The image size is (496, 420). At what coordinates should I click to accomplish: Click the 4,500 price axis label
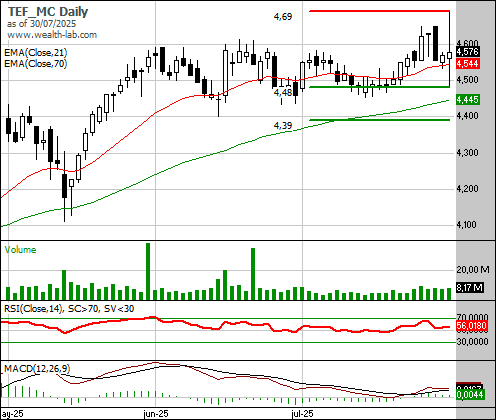click(467, 80)
